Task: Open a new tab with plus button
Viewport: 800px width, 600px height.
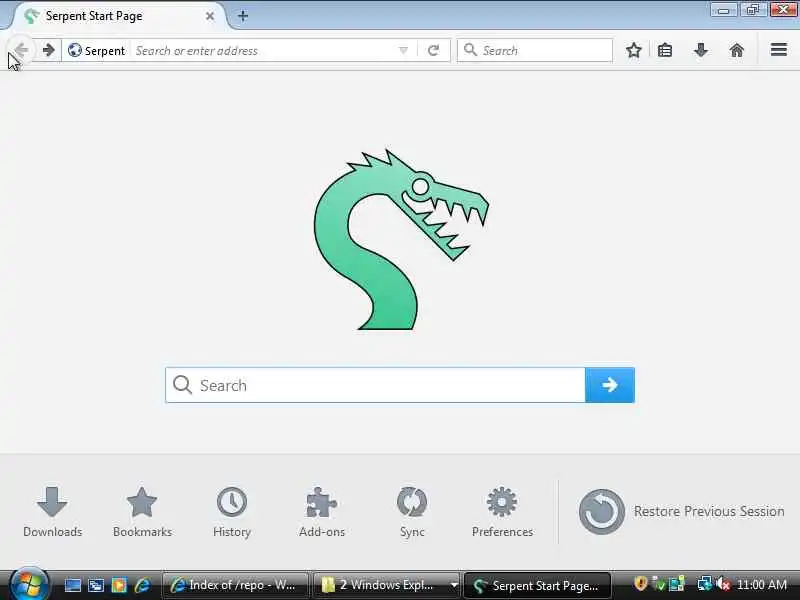Action: click(243, 16)
